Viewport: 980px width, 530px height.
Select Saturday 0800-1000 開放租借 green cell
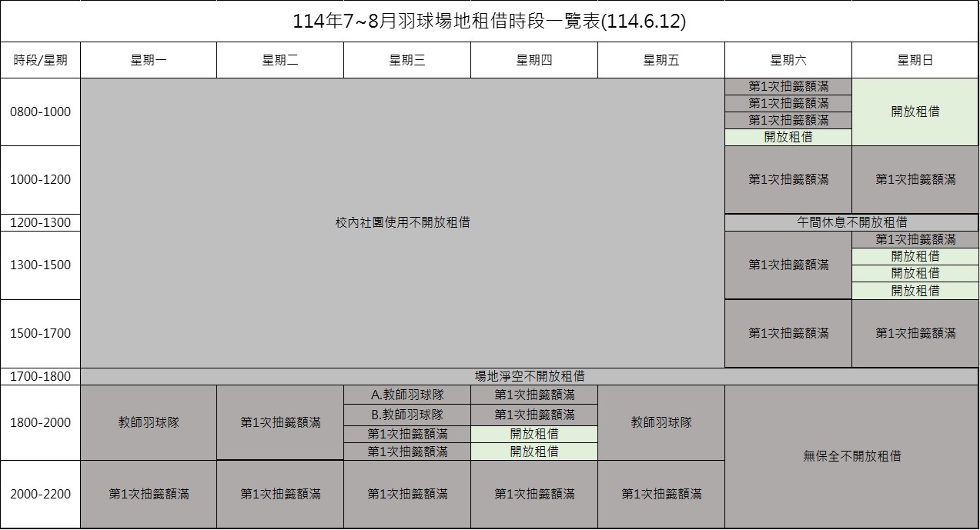click(x=788, y=138)
